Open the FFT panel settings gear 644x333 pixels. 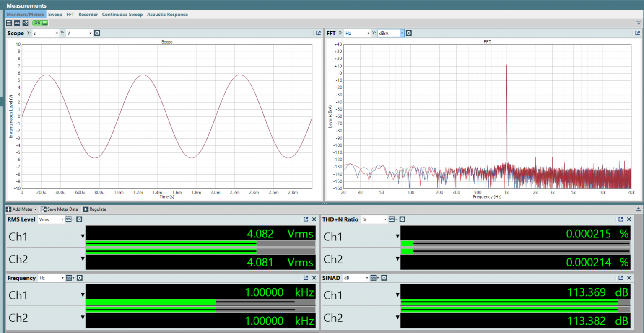[409, 33]
